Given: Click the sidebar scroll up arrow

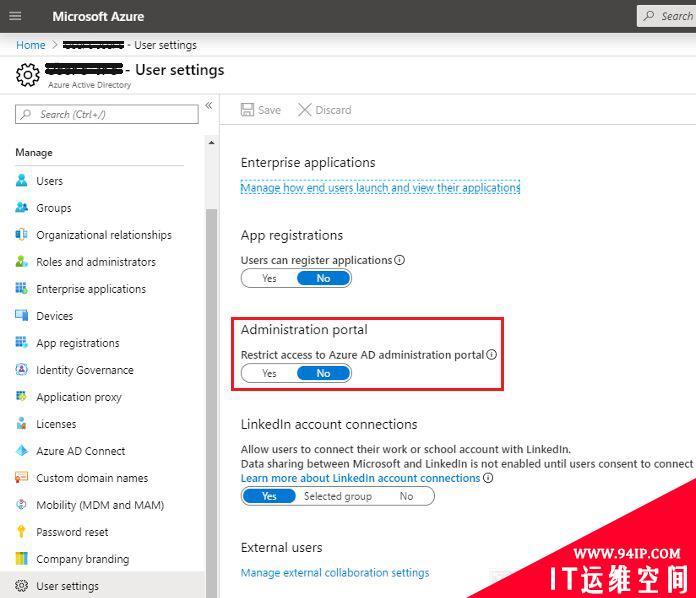Looking at the screenshot, I should pyautogui.click(x=211, y=143).
